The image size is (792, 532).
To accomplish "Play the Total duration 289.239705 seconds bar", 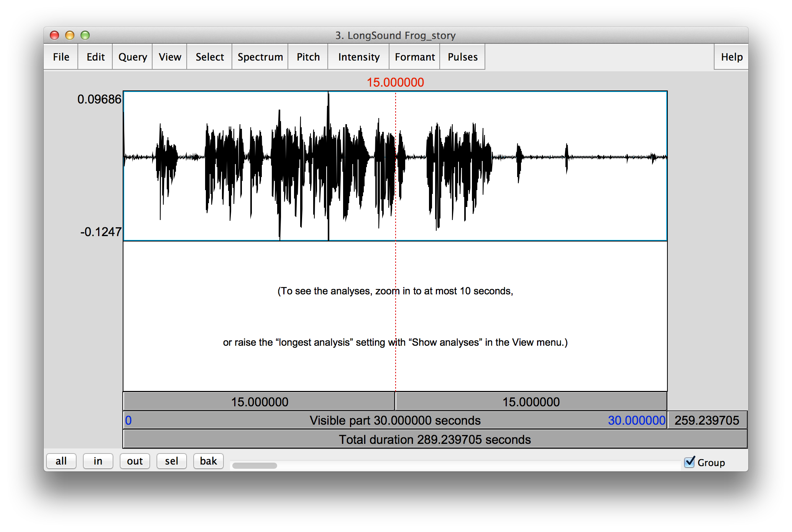I will [435, 439].
